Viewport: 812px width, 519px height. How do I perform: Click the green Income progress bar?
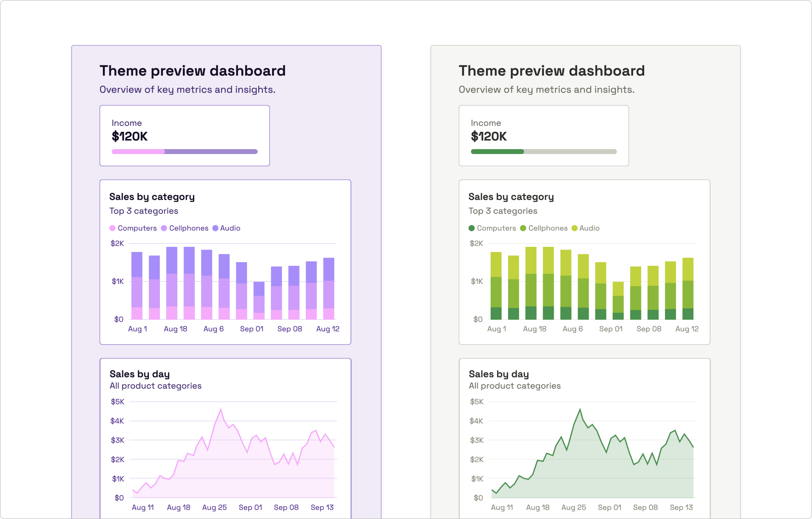(x=544, y=152)
